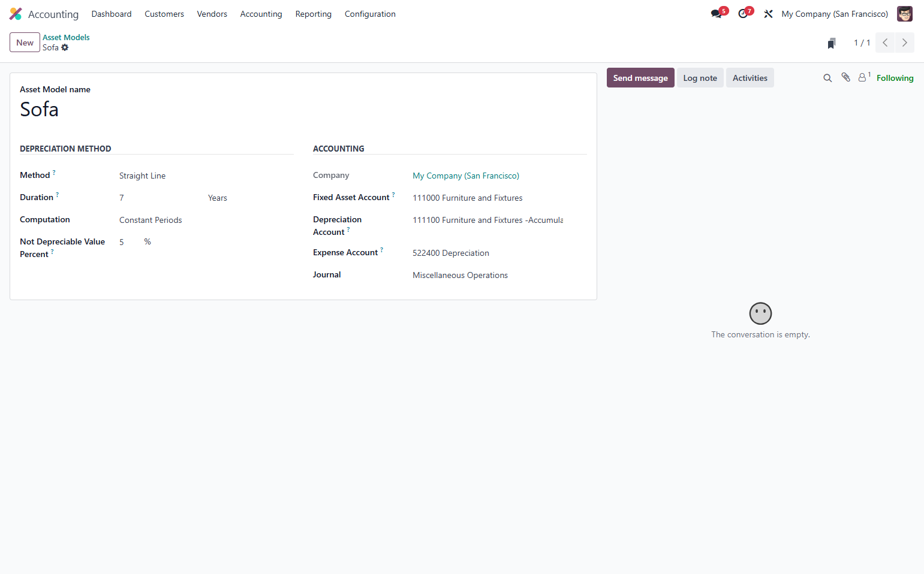Image resolution: width=924 pixels, height=574 pixels.
Task: Open the Computation dropdown showing Constant Periods
Action: point(206,220)
